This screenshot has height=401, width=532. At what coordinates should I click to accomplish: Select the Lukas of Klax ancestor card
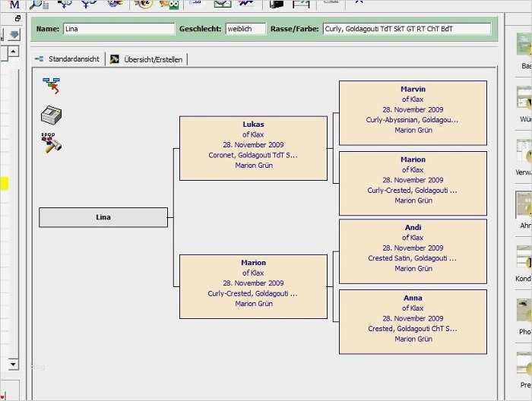[x=253, y=148]
